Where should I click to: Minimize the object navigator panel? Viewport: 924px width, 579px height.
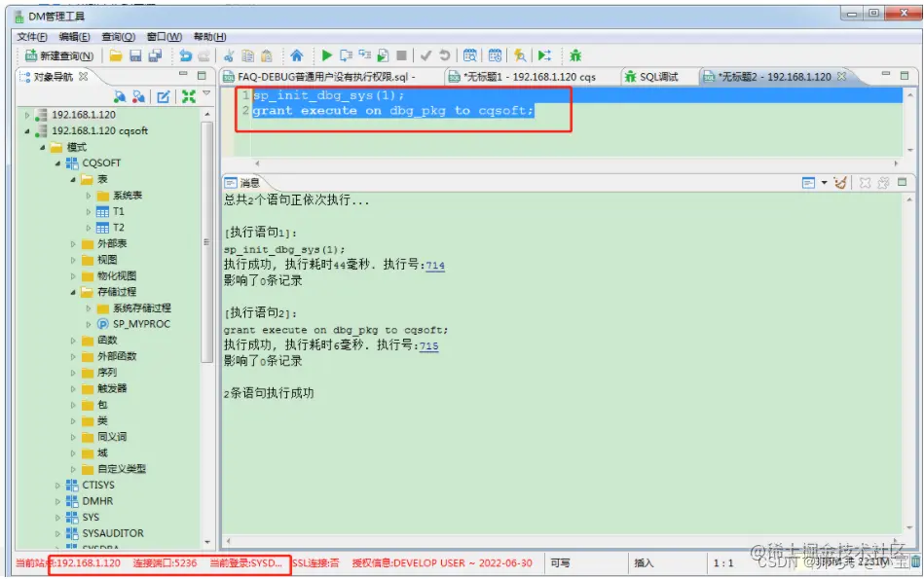pos(183,75)
